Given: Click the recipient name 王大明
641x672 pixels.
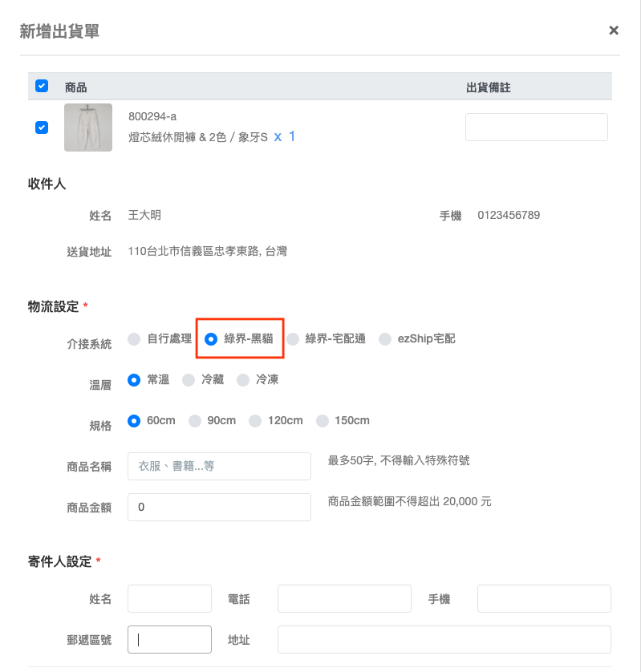Looking at the screenshot, I should pos(144,215).
